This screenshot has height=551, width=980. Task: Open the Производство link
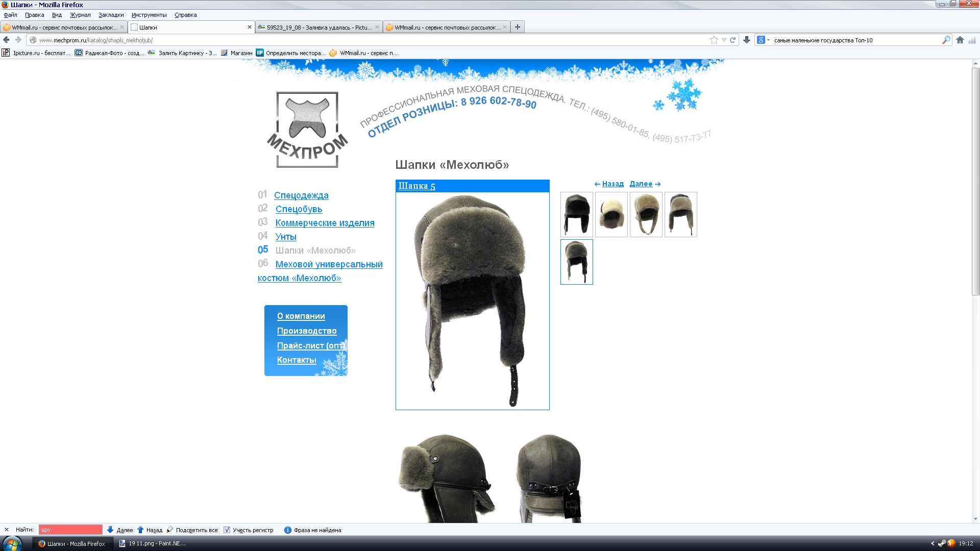pos(307,331)
